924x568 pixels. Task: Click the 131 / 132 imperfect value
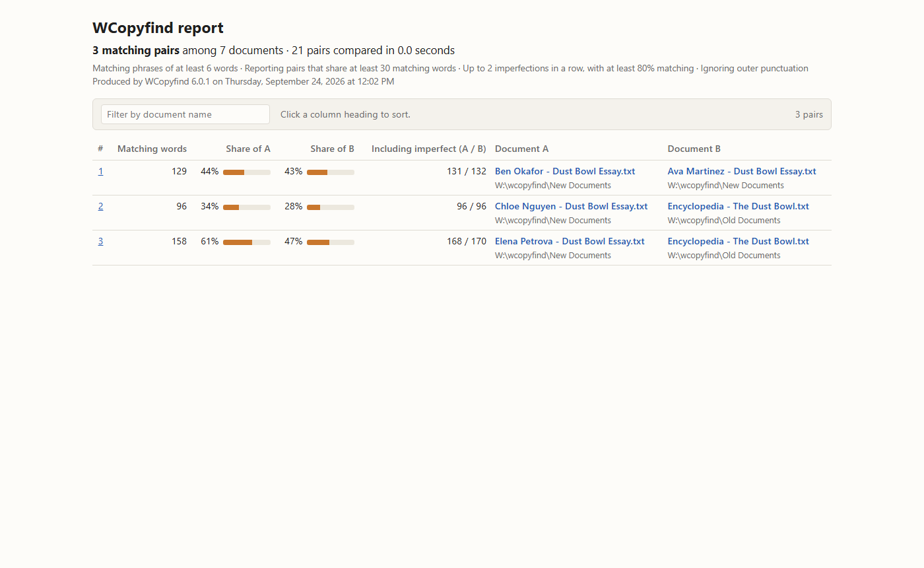pyautogui.click(x=467, y=171)
